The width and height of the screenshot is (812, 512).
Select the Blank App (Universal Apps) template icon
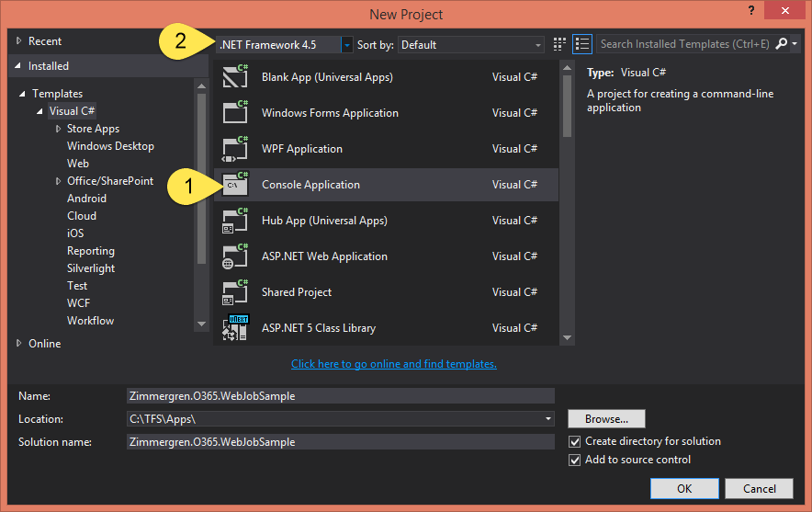(236, 77)
